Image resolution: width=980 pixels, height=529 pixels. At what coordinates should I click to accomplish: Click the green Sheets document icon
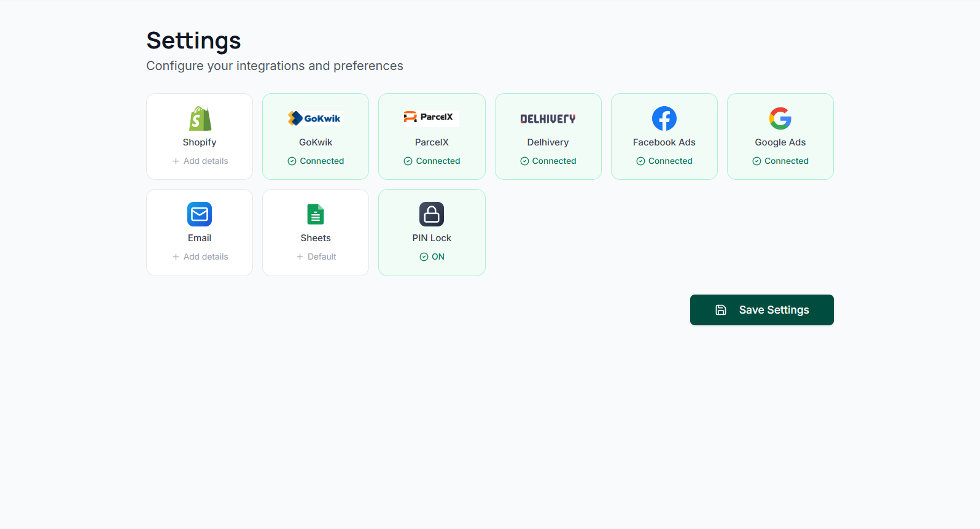pos(316,214)
